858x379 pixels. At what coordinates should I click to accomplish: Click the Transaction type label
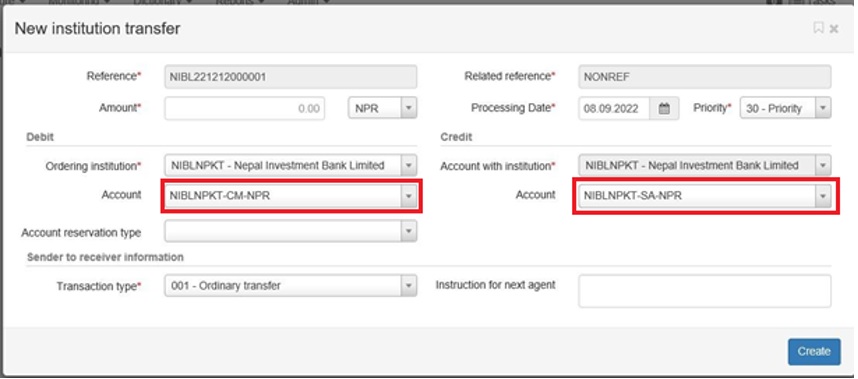tap(99, 286)
